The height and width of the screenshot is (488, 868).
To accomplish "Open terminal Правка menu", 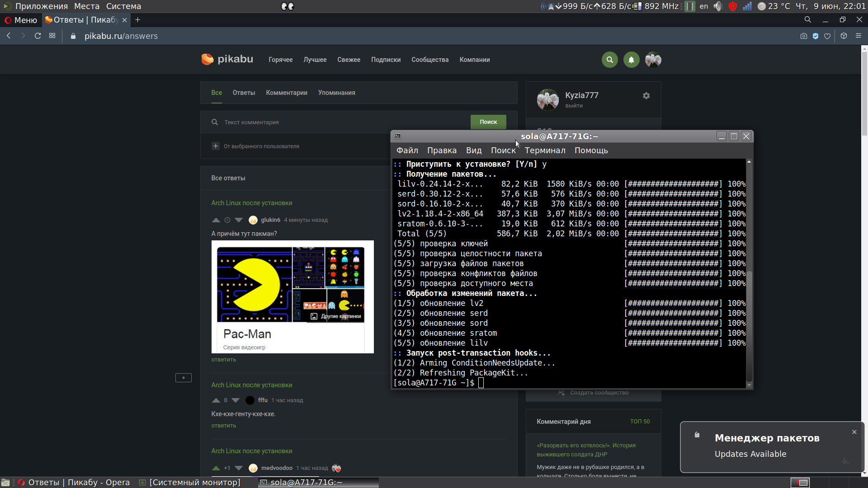I will (x=441, y=150).
